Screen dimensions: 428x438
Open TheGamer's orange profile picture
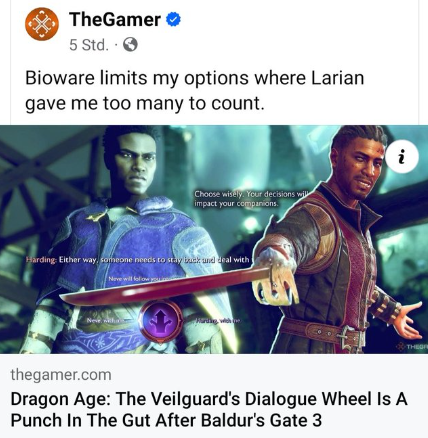(x=42, y=24)
